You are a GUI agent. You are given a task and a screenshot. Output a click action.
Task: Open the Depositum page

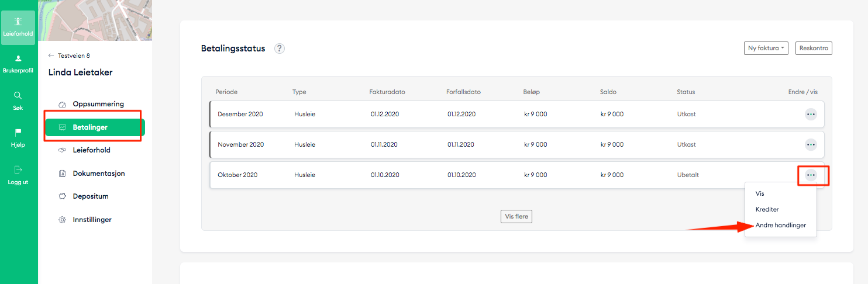[90, 196]
